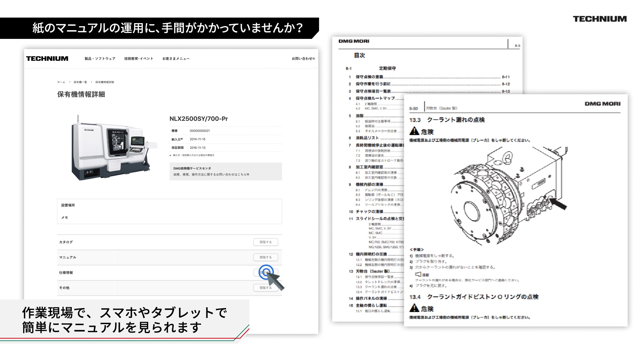Open the 技術教育・イベント menu
This screenshot has width=644, height=362.
point(139,59)
